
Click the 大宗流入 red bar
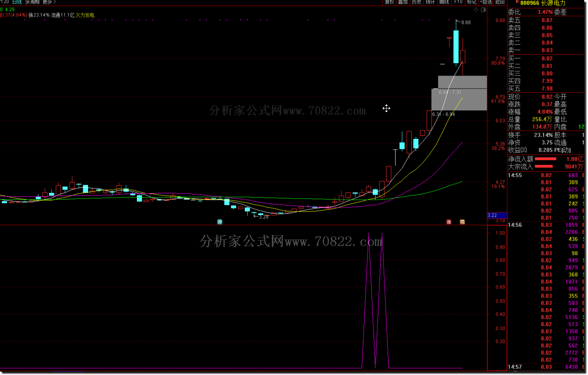coord(544,166)
